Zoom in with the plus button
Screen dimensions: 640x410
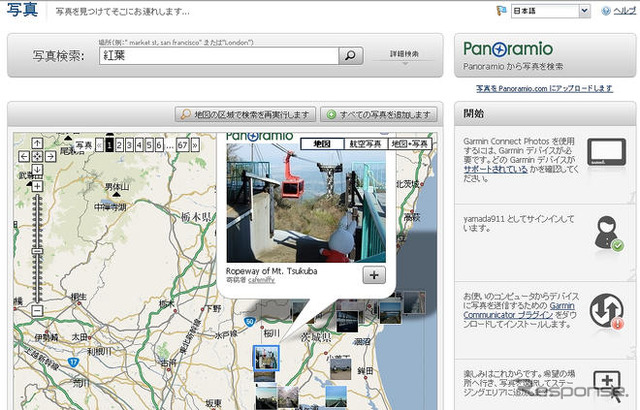37,186
